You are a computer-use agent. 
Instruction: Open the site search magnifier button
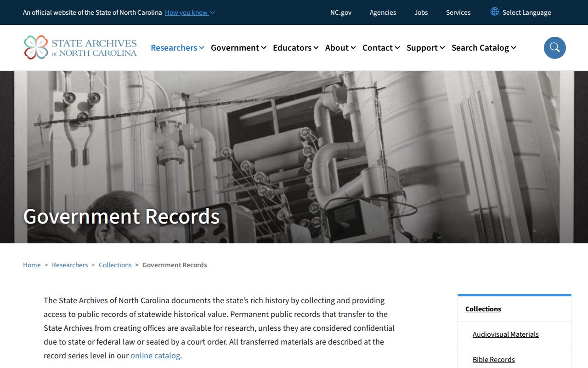pyautogui.click(x=554, y=48)
